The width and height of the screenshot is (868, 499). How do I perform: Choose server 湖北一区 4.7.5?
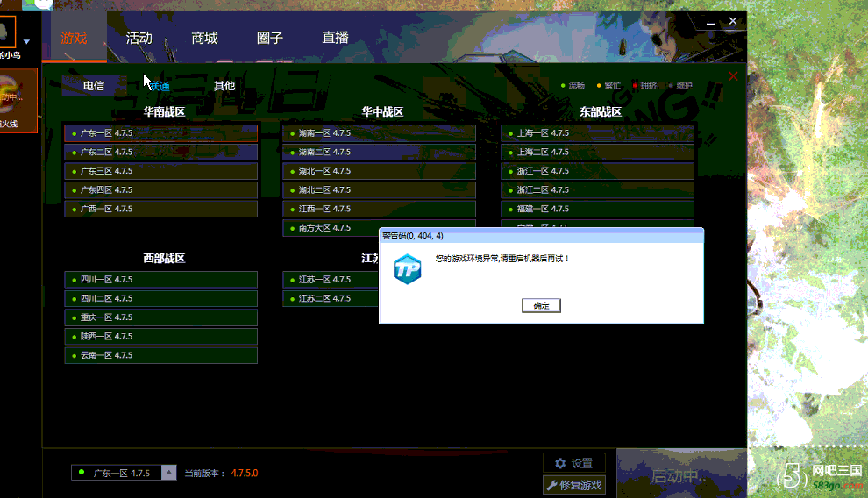coord(379,171)
